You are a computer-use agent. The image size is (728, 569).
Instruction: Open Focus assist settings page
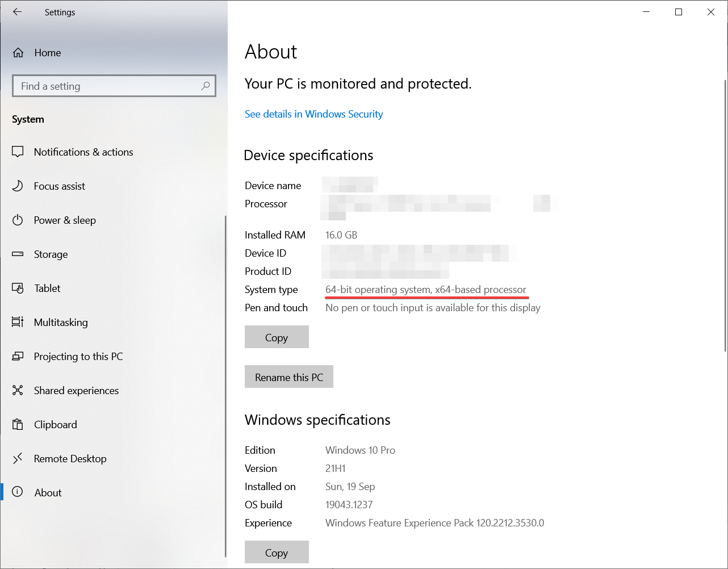(x=60, y=186)
